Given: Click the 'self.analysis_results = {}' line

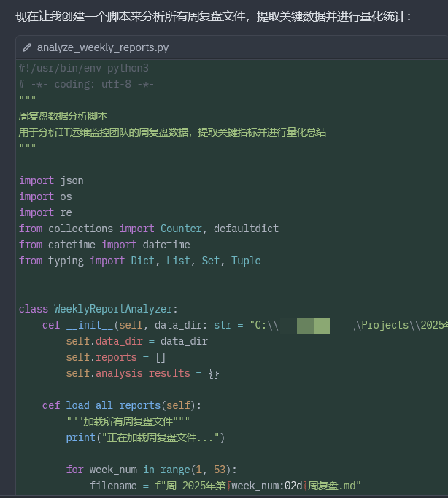Looking at the screenshot, I should point(142,373).
